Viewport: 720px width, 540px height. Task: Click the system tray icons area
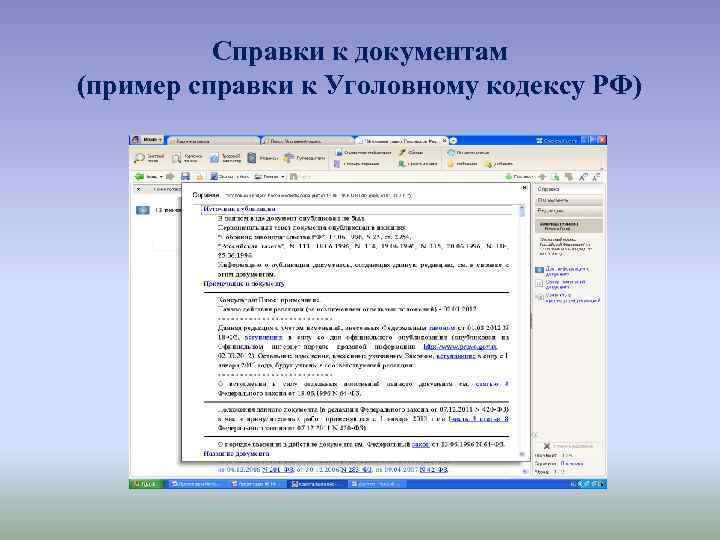(588, 484)
